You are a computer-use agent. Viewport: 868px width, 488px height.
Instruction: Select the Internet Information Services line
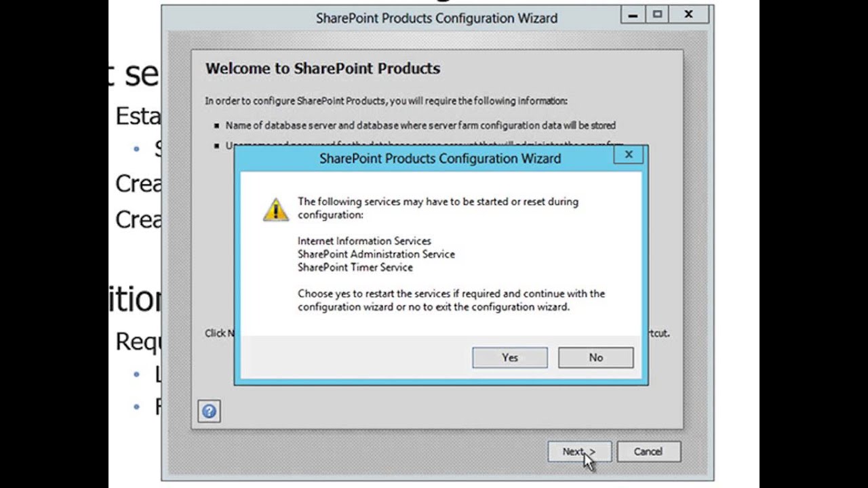pos(364,241)
